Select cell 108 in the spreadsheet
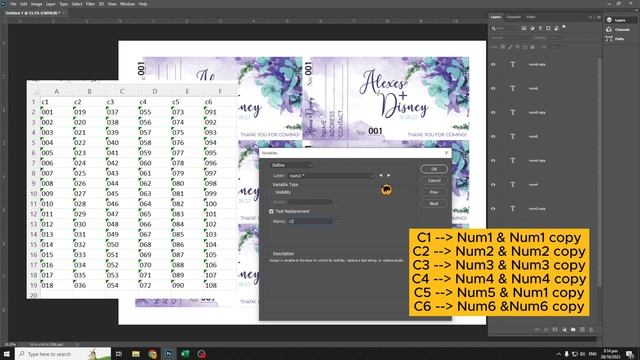This screenshot has height=360, width=640. [220, 285]
